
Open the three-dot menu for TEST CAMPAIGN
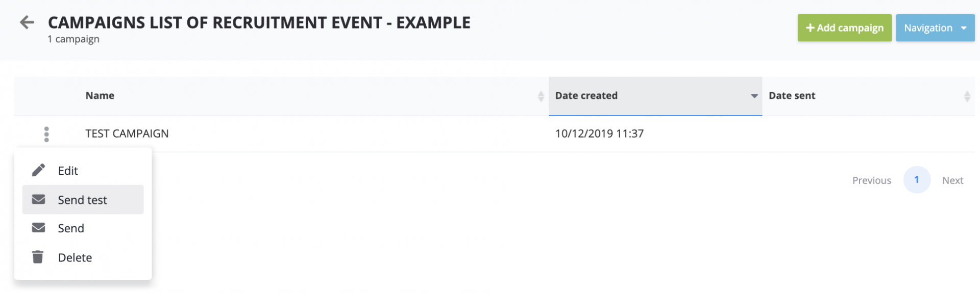pyautogui.click(x=46, y=134)
